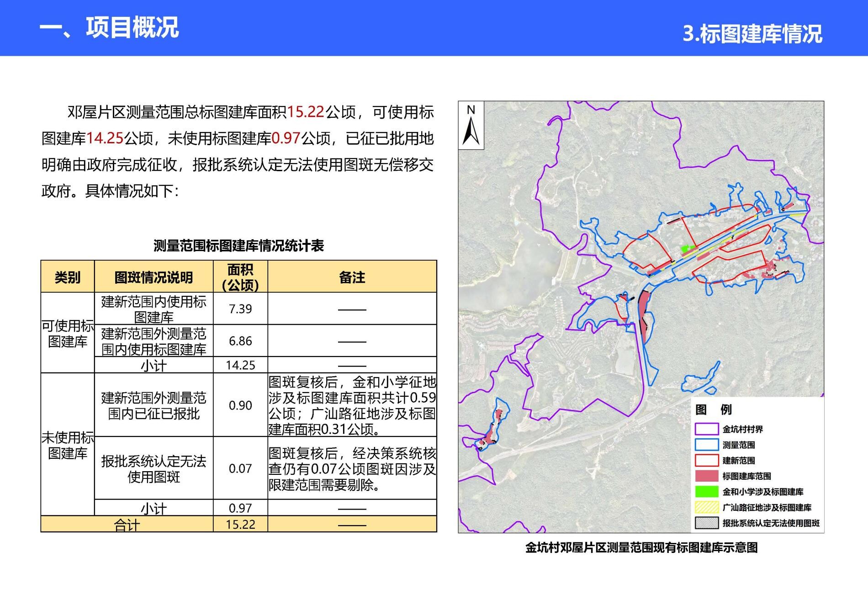
Task: Click the 合计 total row label
Action: [127, 525]
